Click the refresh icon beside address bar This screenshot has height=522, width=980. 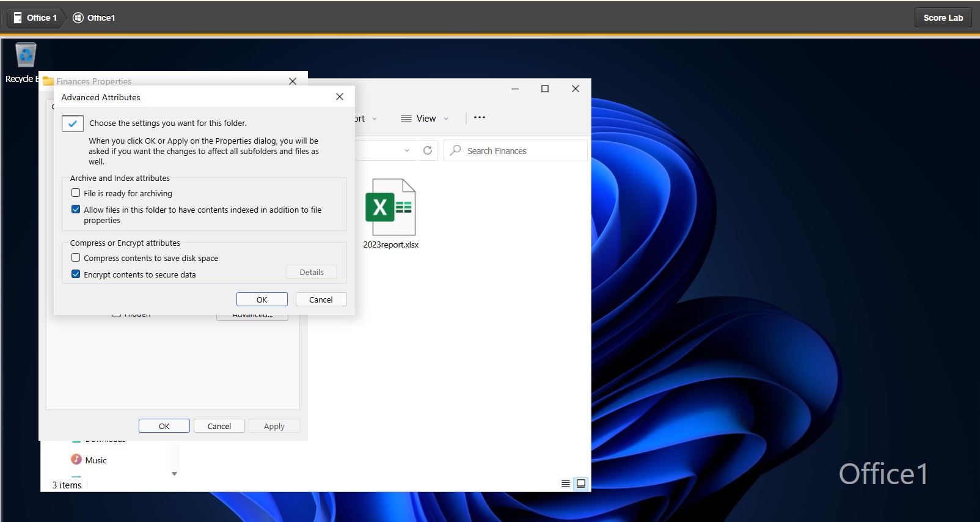pyautogui.click(x=428, y=150)
